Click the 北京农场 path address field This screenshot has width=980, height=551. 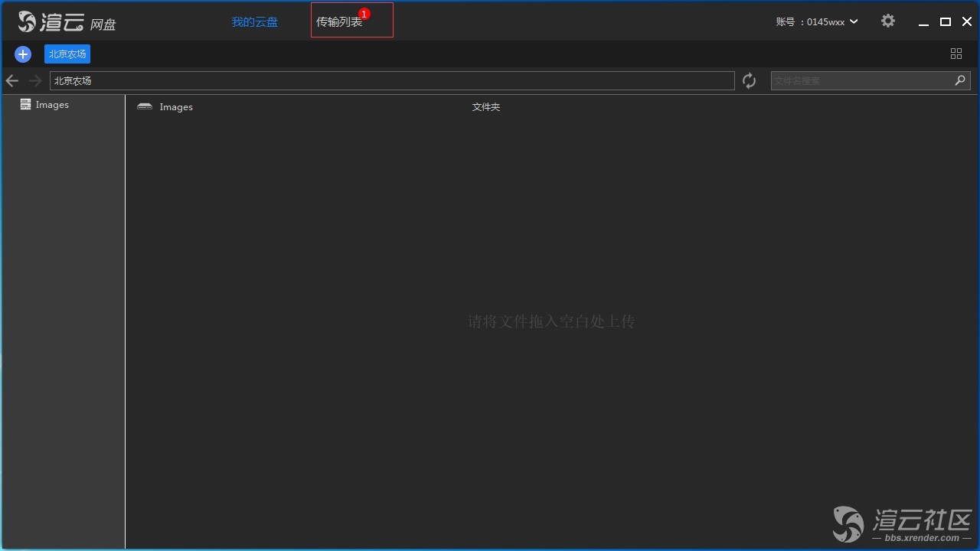click(x=392, y=80)
